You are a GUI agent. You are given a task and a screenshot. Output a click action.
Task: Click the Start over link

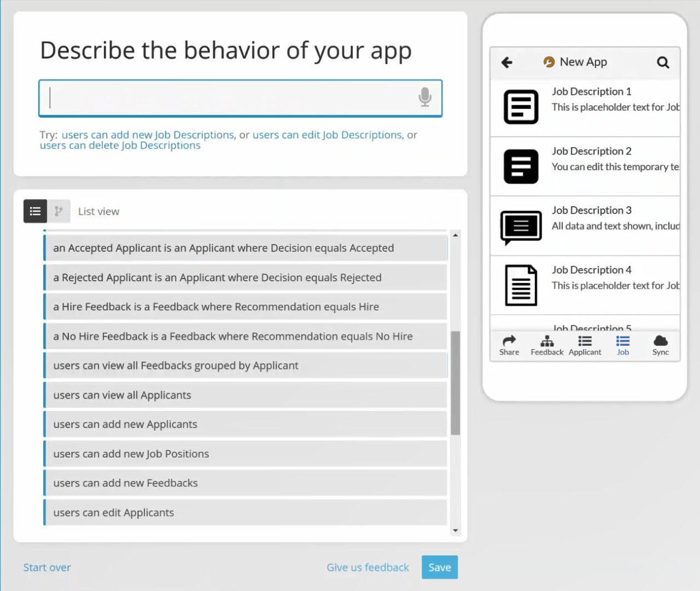coord(47,567)
